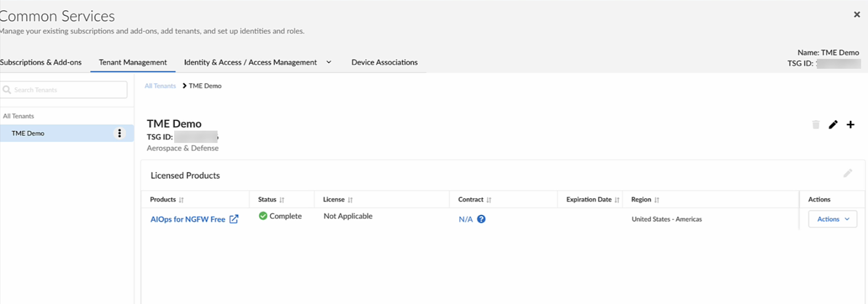868x304 pixels.
Task: Click the Search Tenants input field
Action: coord(68,90)
